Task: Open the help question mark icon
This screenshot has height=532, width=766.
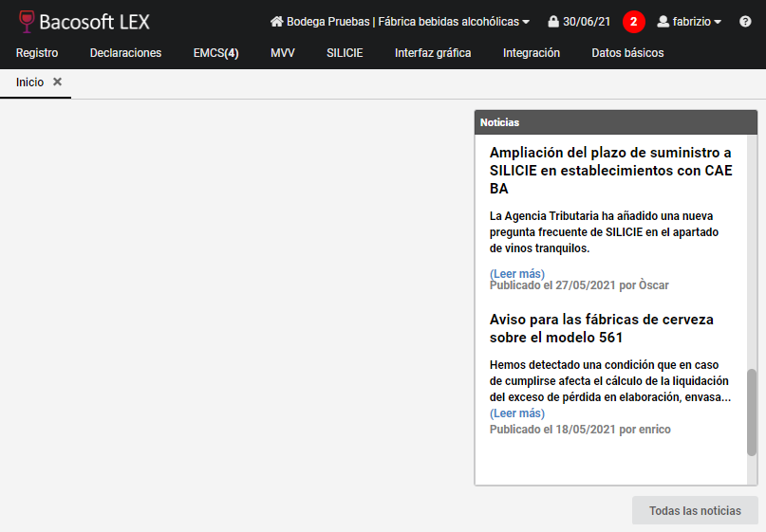Action: click(745, 22)
